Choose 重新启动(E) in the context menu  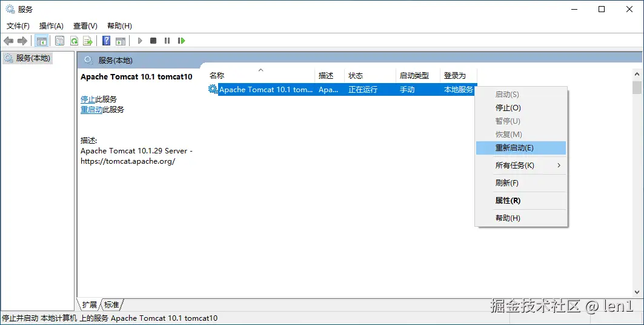521,148
